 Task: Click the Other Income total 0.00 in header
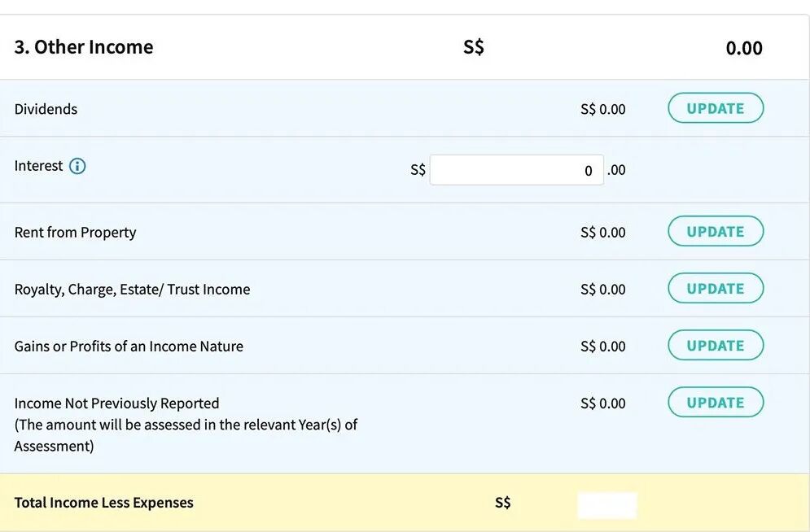pos(743,48)
